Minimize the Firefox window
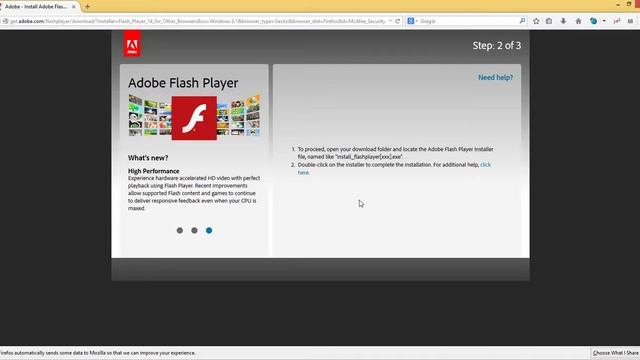Image resolution: width=640 pixels, height=360 pixels. [618, 4]
